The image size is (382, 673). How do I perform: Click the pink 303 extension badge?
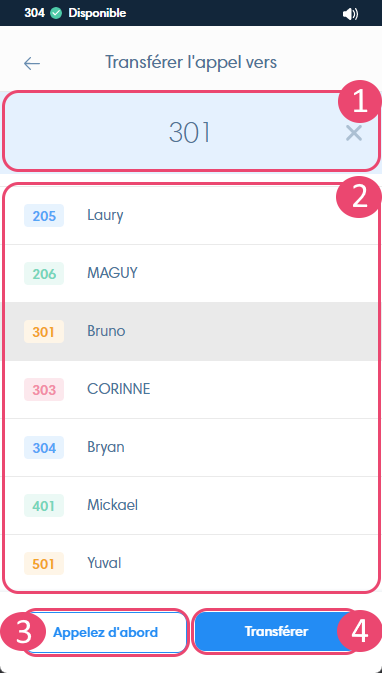coord(44,390)
